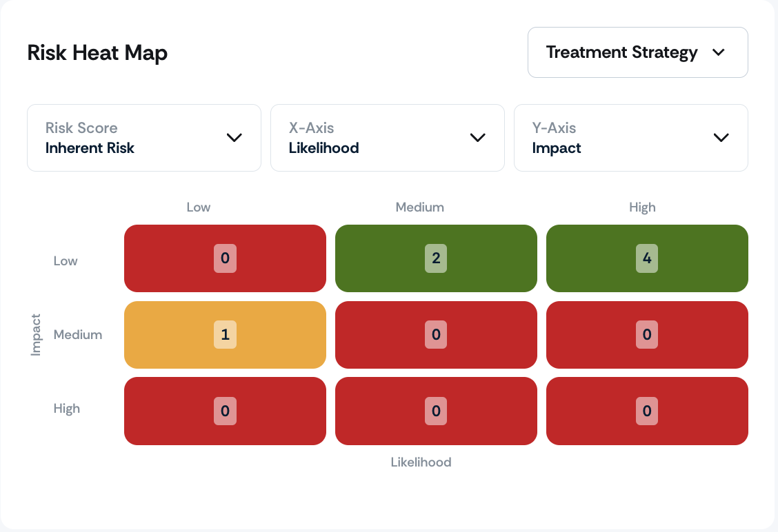
Task: Click the High impact, Low likelihood cell
Action: [x=226, y=411]
